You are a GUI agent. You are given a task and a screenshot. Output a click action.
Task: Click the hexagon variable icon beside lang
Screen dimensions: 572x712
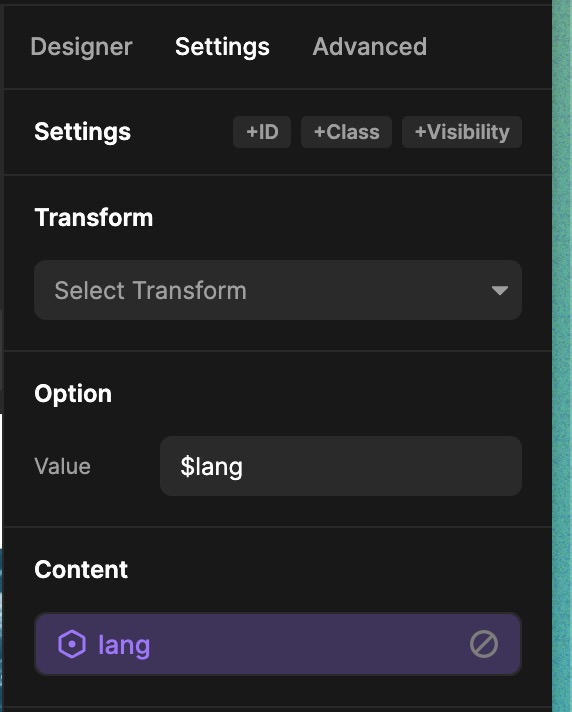click(x=72, y=644)
